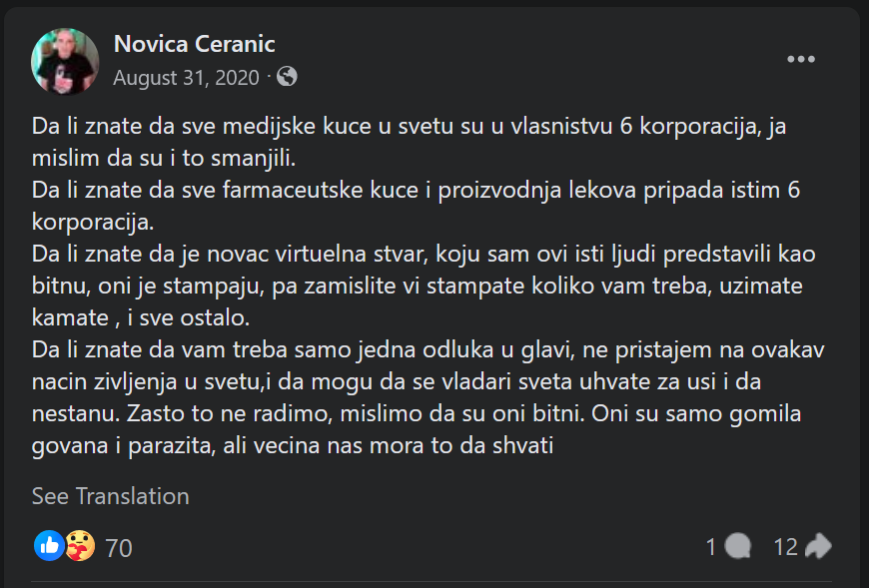Image resolution: width=869 pixels, height=588 pixels.
Task: Click the line reading kamate, i sve ostalo
Action: [142, 318]
